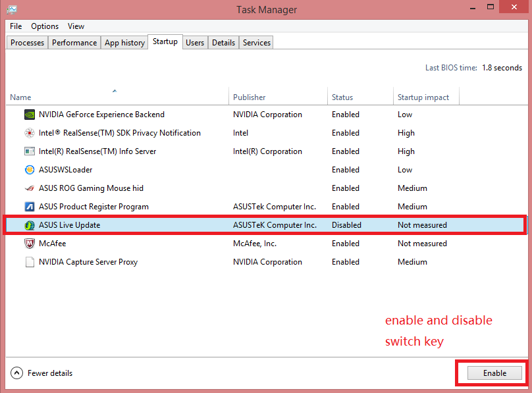
Task: Sort by the Name column header
Action: point(117,96)
